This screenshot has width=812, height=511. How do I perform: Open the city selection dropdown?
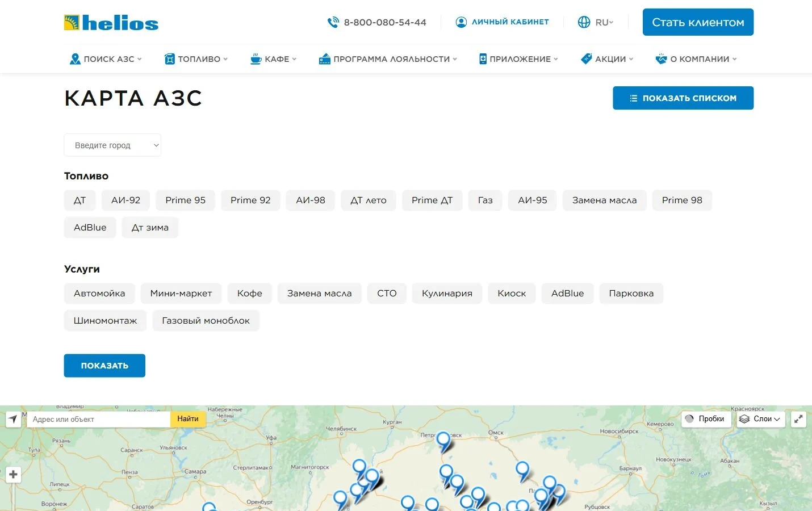pos(112,145)
